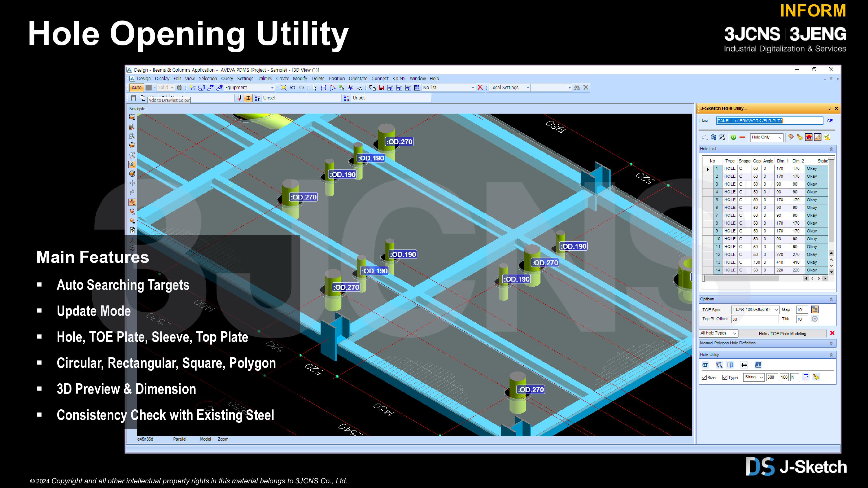
Task: Click the black grid lines icon in Hole Utility section
Action: pos(744,365)
